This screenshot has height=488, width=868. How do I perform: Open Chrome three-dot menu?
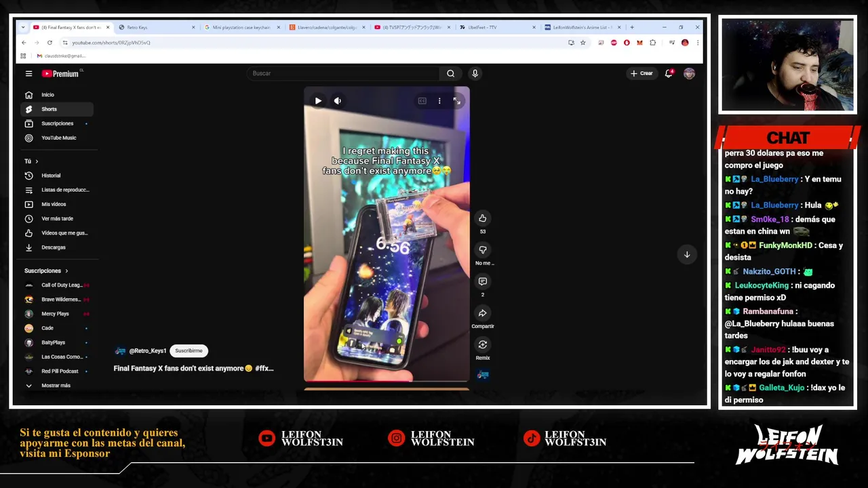point(697,43)
